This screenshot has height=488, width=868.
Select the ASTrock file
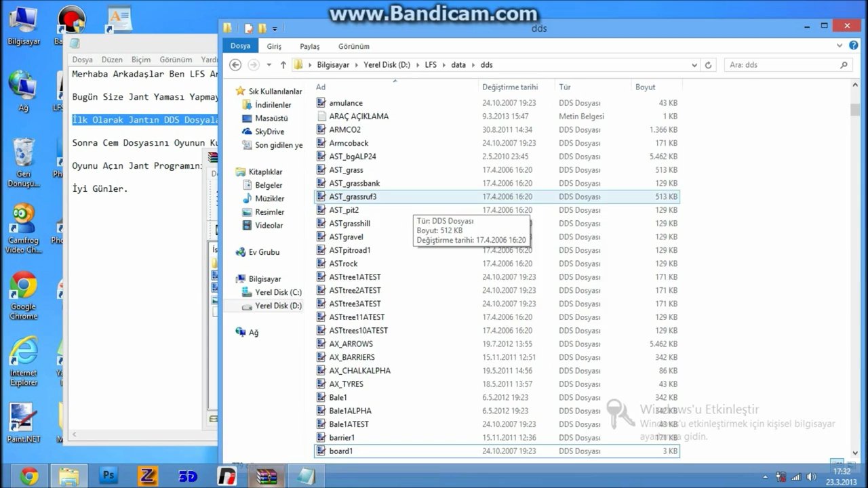coord(497,264)
